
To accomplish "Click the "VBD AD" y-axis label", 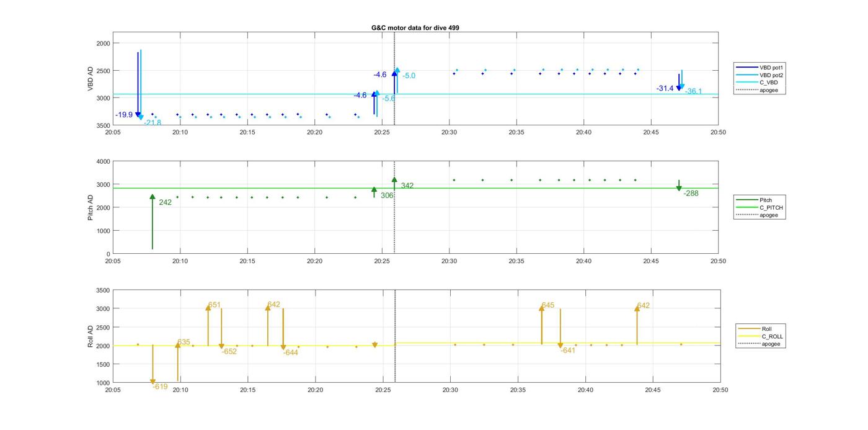I will [91, 79].
